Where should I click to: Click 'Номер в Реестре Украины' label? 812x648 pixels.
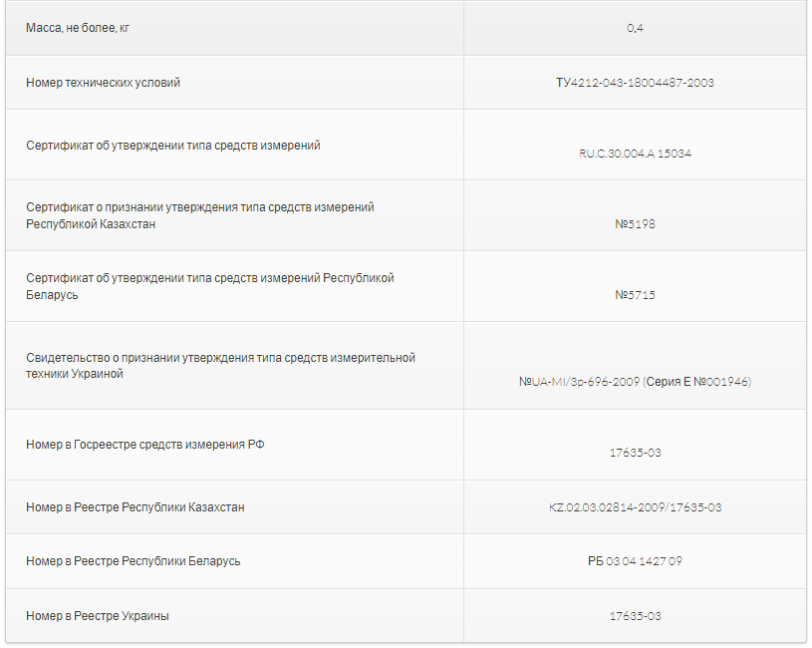[x=98, y=616]
